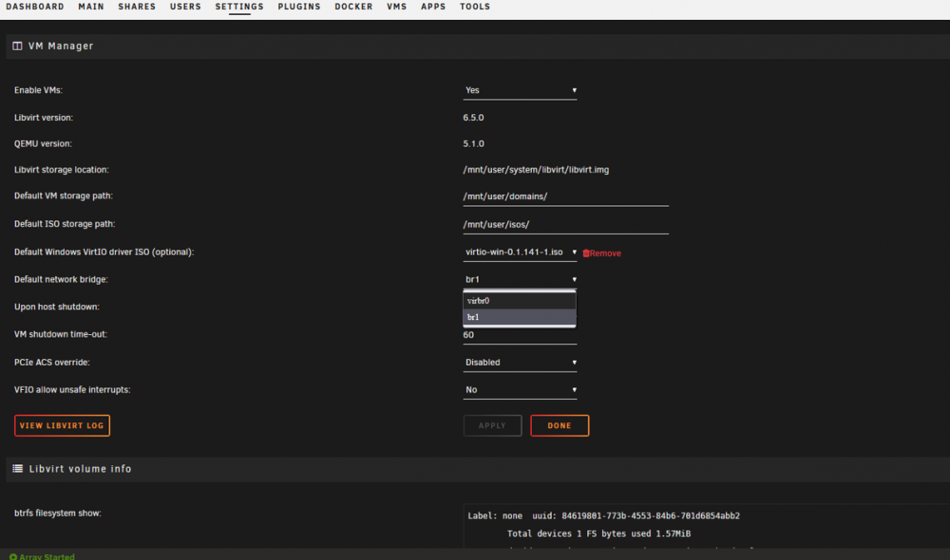Open the Enable VMs dropdown
Viewport: 950px width, 560px height.
(x=520, y=90)
